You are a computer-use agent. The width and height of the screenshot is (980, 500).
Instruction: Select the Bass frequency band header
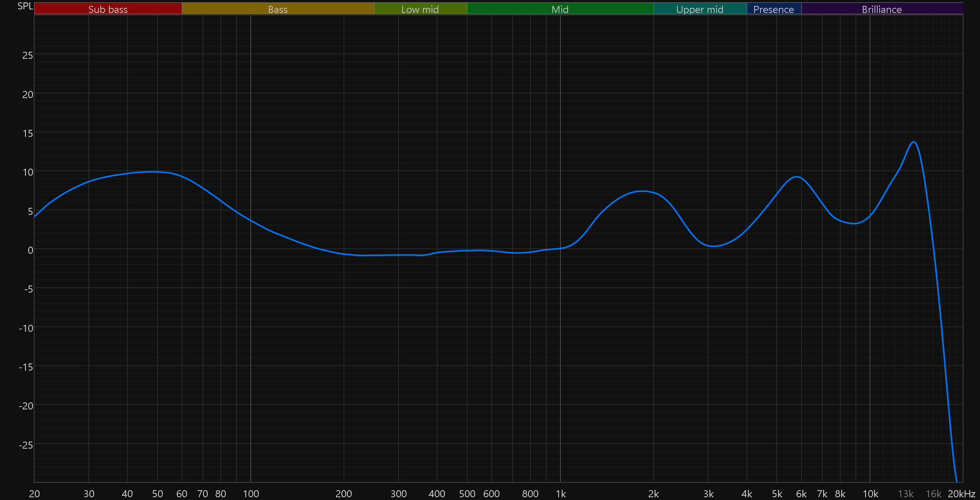278,9
